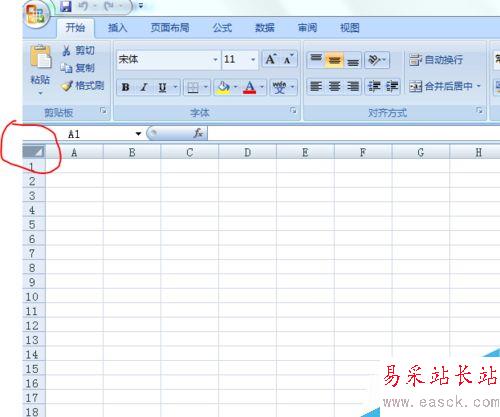This screenshot has height=417, width=500.
Task: Toggle center text horizontally
Action: tap(334, 87)
